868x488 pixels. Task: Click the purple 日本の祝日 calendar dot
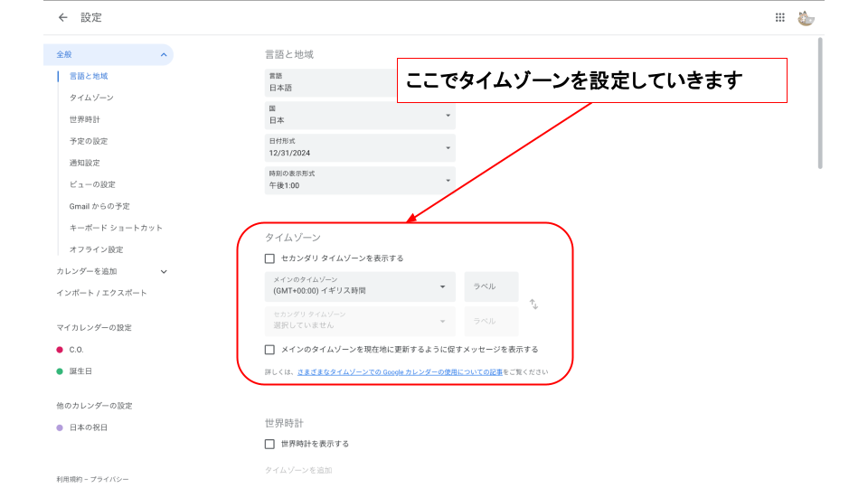click(60, 427)
